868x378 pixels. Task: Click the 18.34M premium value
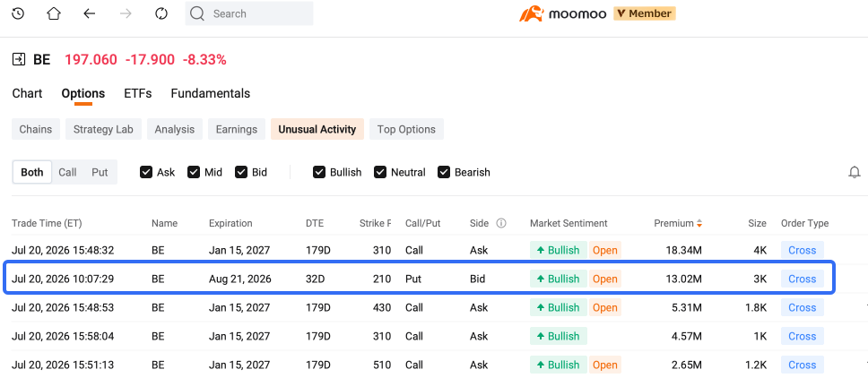point(683,250)
